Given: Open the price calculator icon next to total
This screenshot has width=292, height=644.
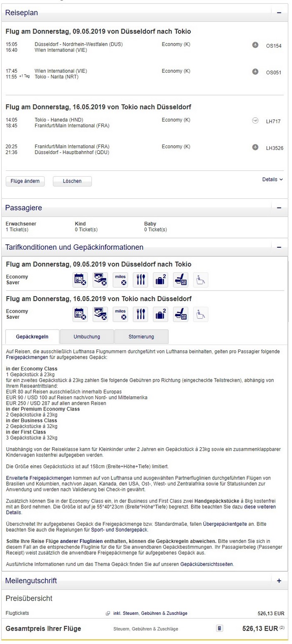Looking at the screenshot, I should (220, 628).
